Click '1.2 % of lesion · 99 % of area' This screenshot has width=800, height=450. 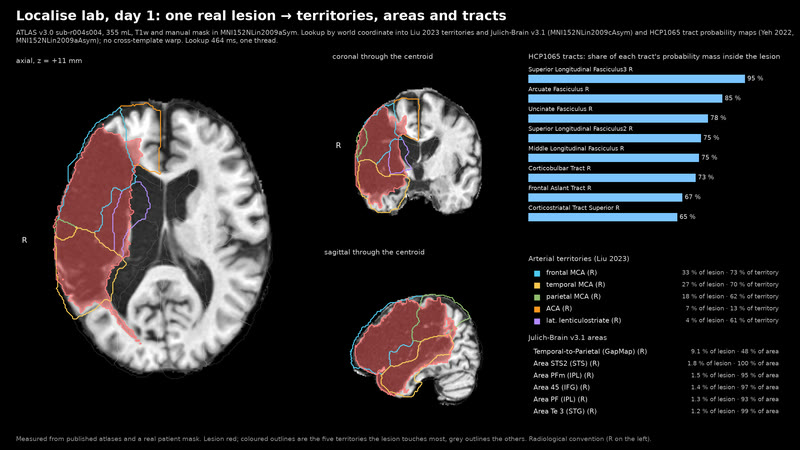tap(735, 411)
